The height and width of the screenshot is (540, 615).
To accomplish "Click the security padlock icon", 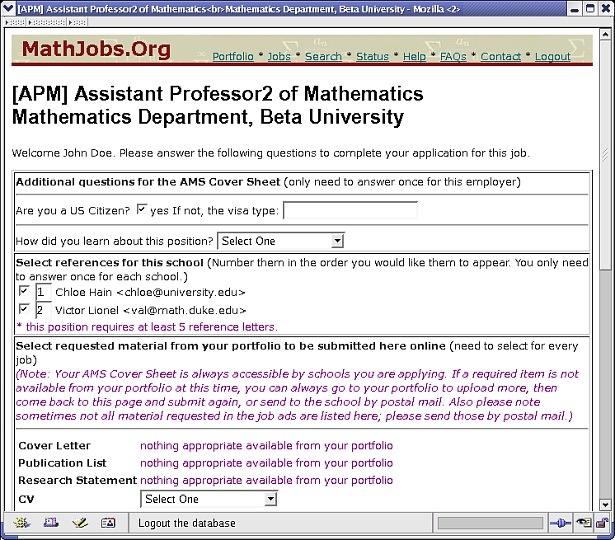I will tap(602, 523).
